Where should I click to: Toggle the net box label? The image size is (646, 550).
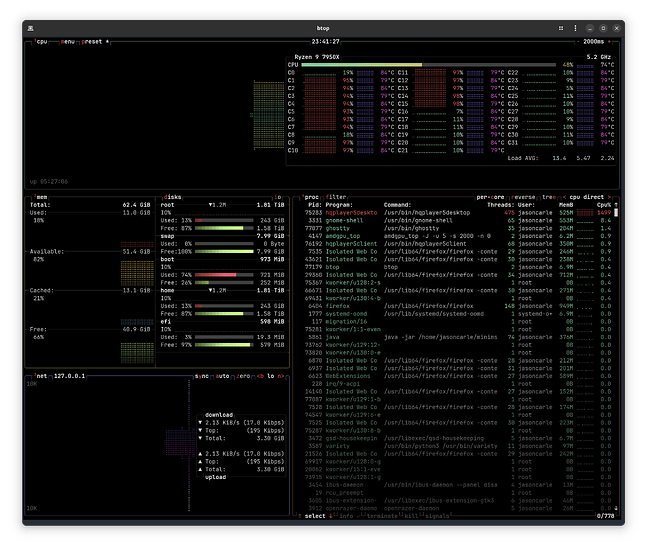40,376
